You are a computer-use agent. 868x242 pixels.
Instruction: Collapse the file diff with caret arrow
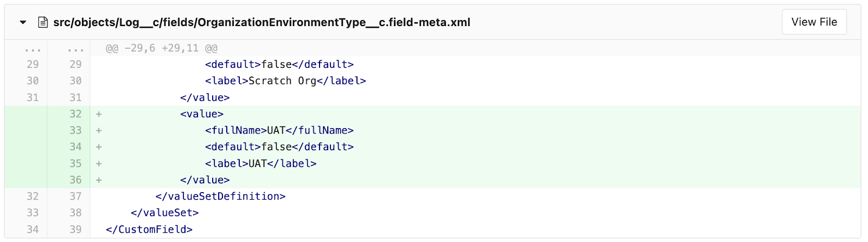(x=23, y=22)
